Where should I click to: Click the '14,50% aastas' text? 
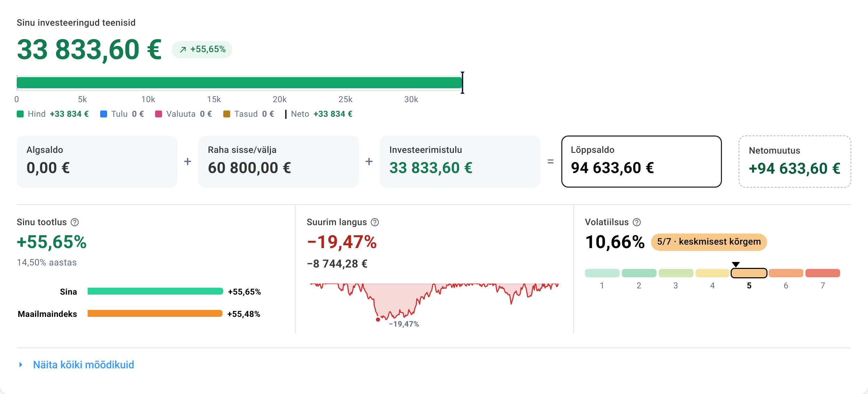(x=47, y=262)
